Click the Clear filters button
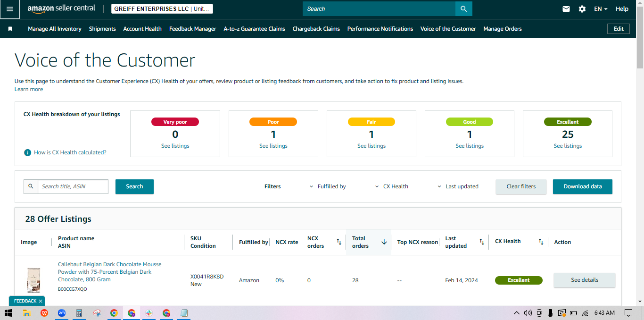The height and width of the screenshot is (320, 644). (x=521, y=186)
